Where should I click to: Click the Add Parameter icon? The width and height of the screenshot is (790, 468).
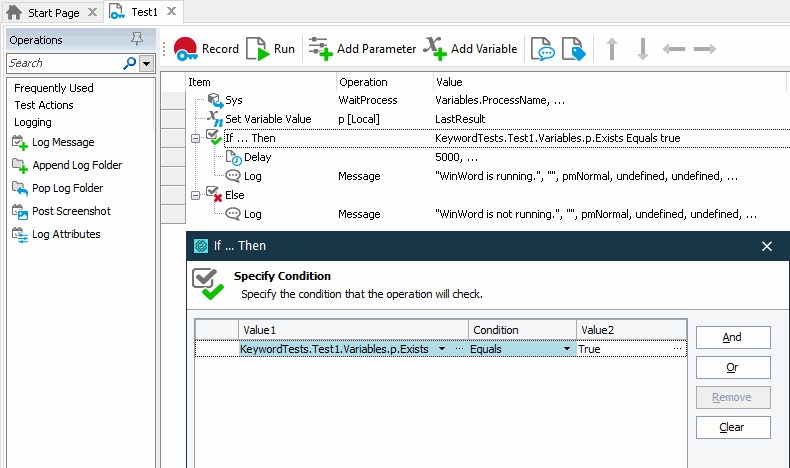tap(320, 49)
